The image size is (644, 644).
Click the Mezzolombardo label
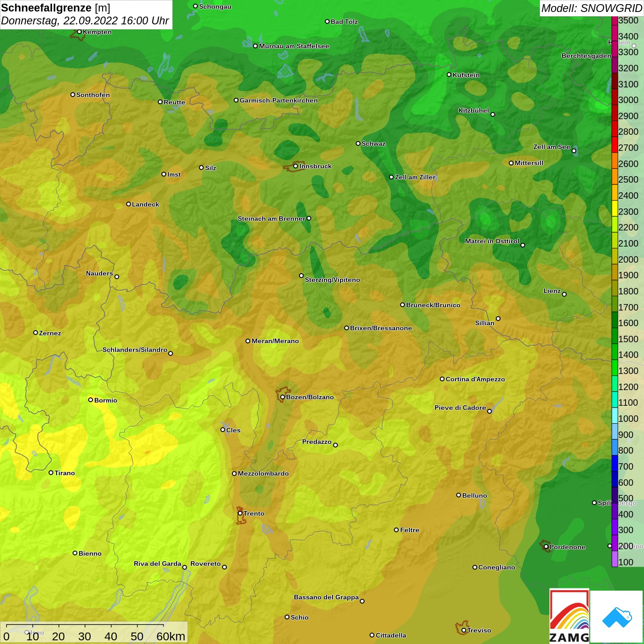263,473
